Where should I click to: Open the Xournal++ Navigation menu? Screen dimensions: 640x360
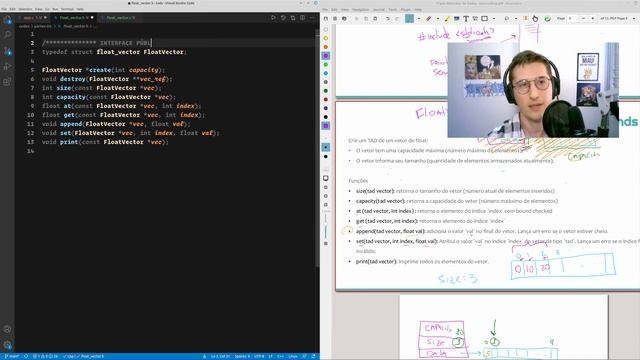click(360, 9)
